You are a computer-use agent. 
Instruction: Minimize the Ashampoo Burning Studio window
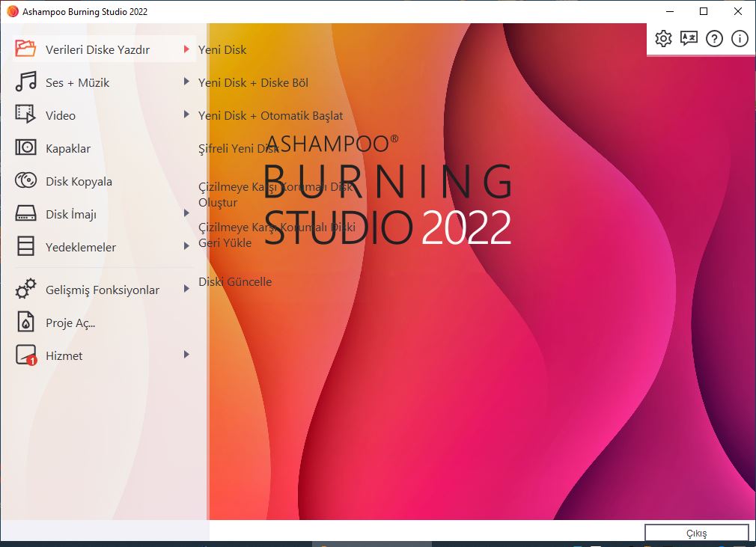(670, 11)
